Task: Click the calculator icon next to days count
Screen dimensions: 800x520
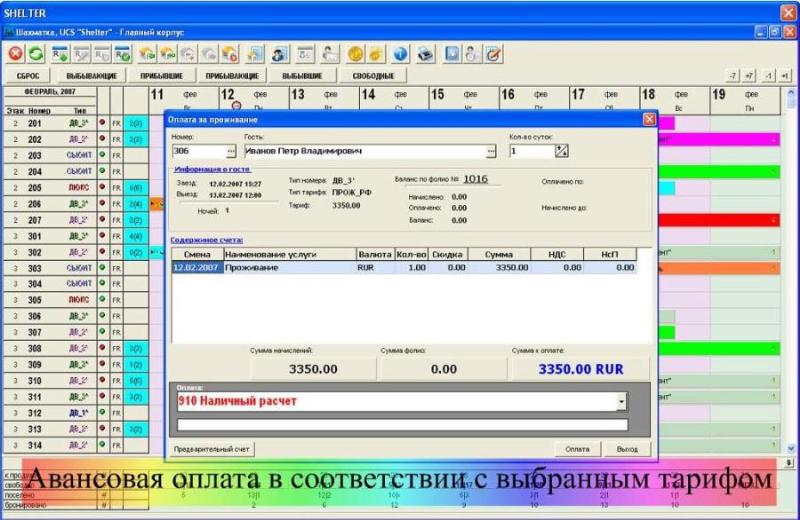Action: tap(561, 151)
